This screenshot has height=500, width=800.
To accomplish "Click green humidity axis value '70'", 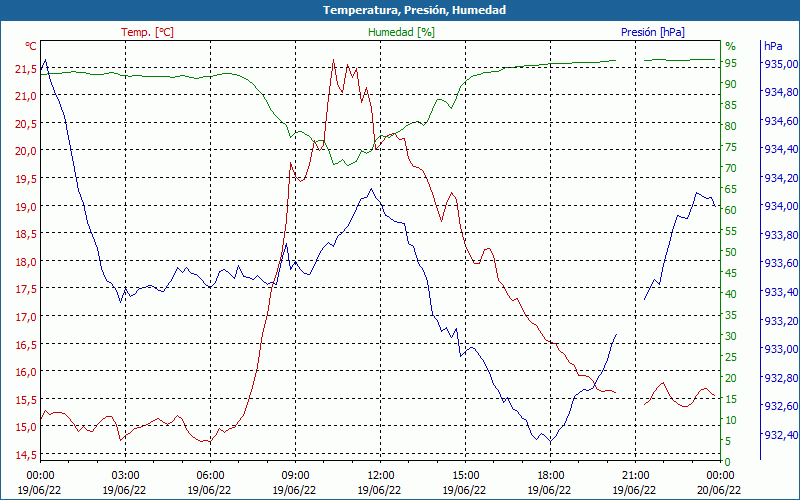I will [x=731, y=168].
